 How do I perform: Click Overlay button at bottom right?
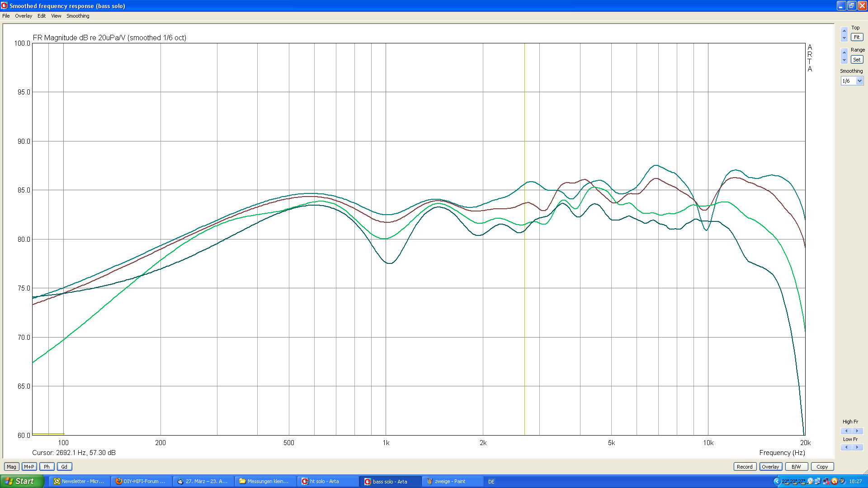[770, 467]
